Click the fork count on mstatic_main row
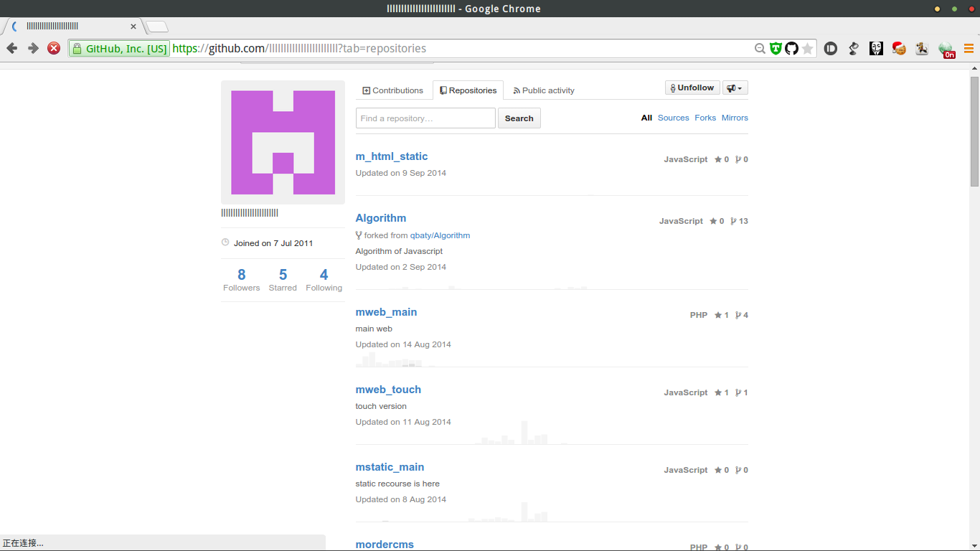 [741, 470]
